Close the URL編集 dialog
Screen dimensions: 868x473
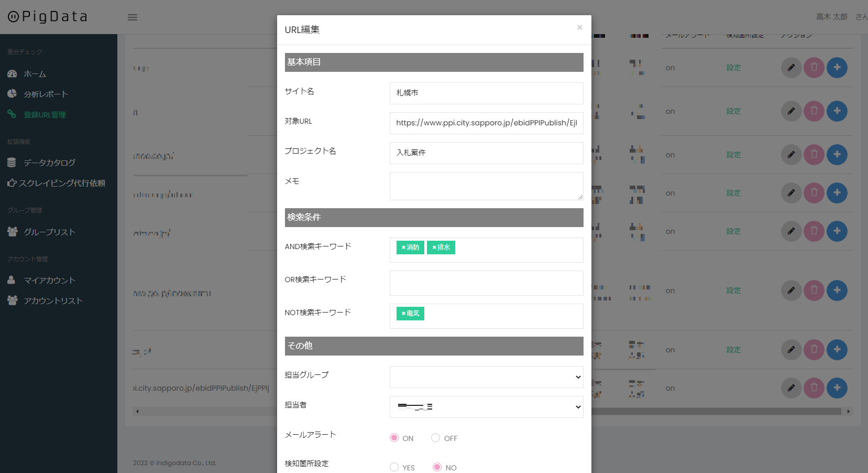click(579, 27)
